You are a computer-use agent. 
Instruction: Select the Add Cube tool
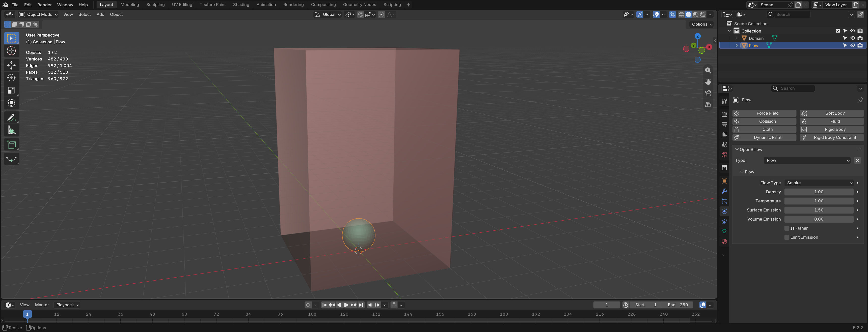(11, 145)
